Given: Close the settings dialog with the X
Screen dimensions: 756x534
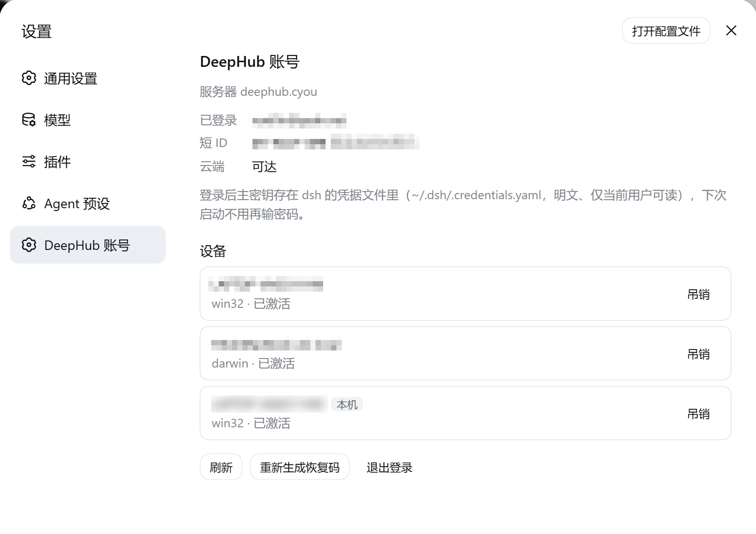Looking at the screenshot, I should pos(731,30).
